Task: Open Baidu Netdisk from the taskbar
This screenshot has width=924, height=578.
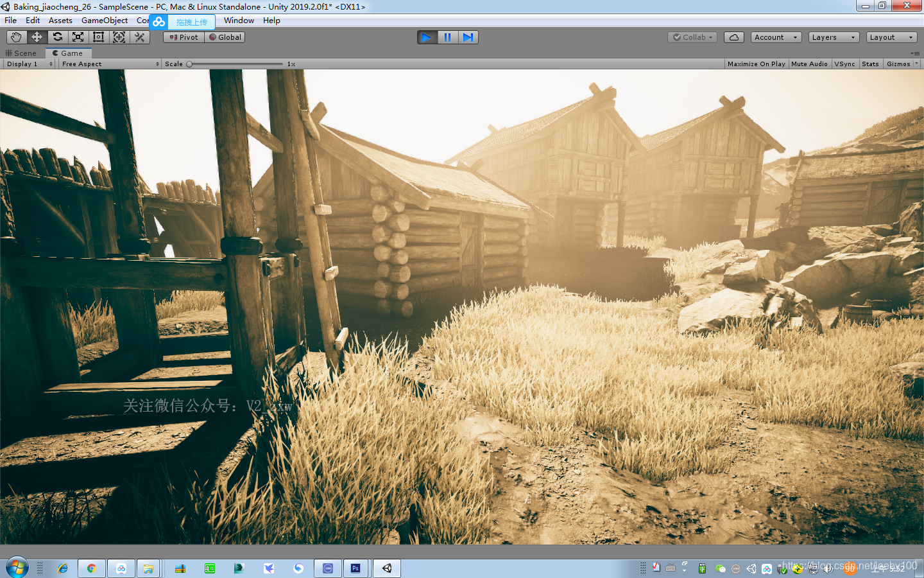Action: 121,568
